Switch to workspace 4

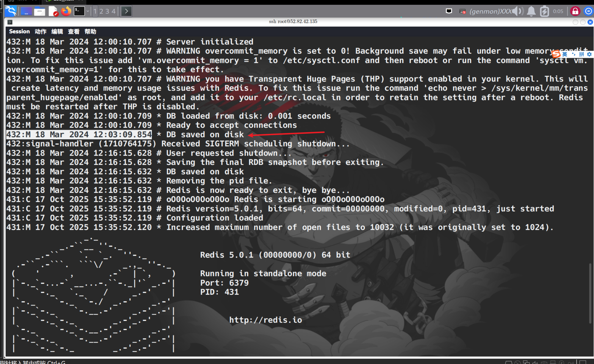pos(113,11)
